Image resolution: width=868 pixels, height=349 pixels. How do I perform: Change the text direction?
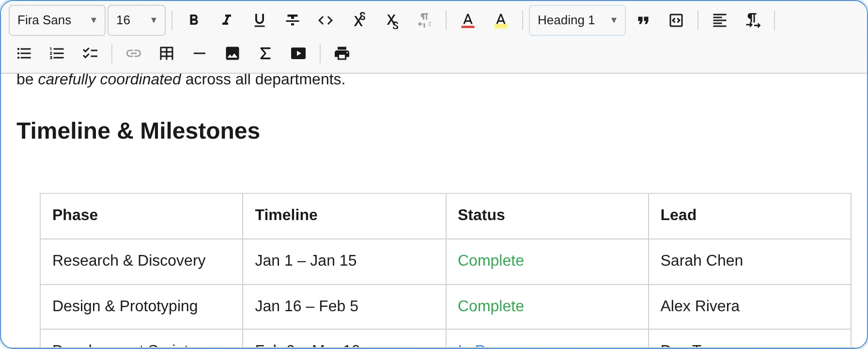[x=753, y=20]
